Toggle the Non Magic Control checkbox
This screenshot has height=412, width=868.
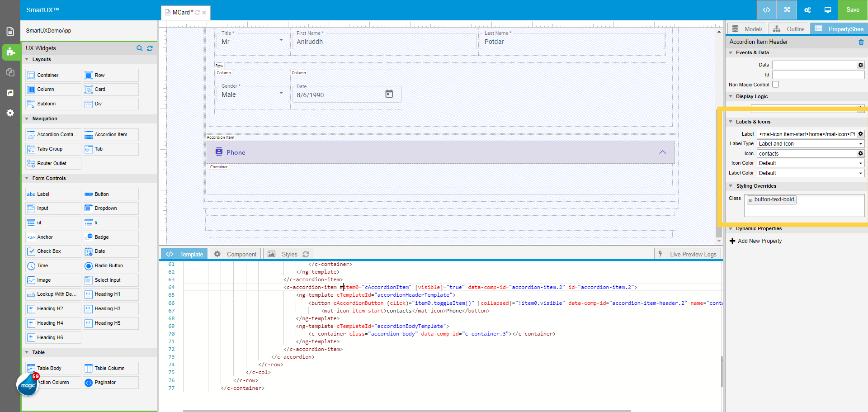click(775, 85)
